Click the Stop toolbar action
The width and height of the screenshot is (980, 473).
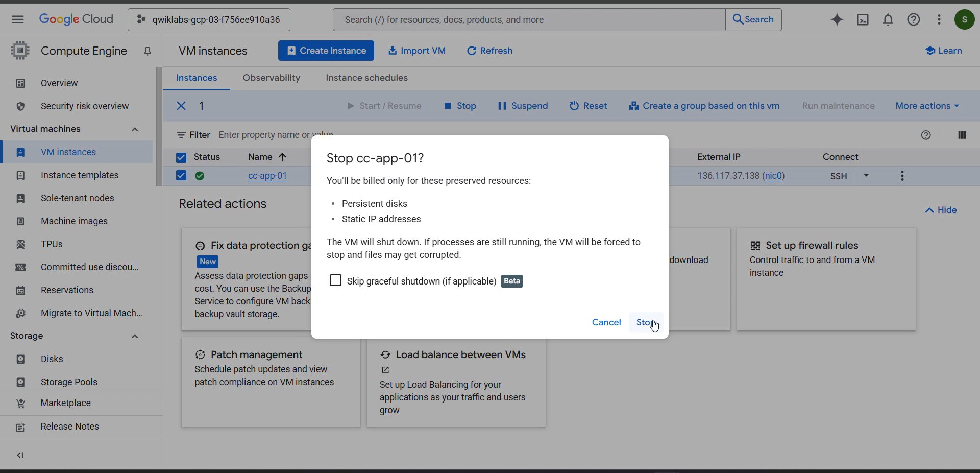click(x=460, y=106)
